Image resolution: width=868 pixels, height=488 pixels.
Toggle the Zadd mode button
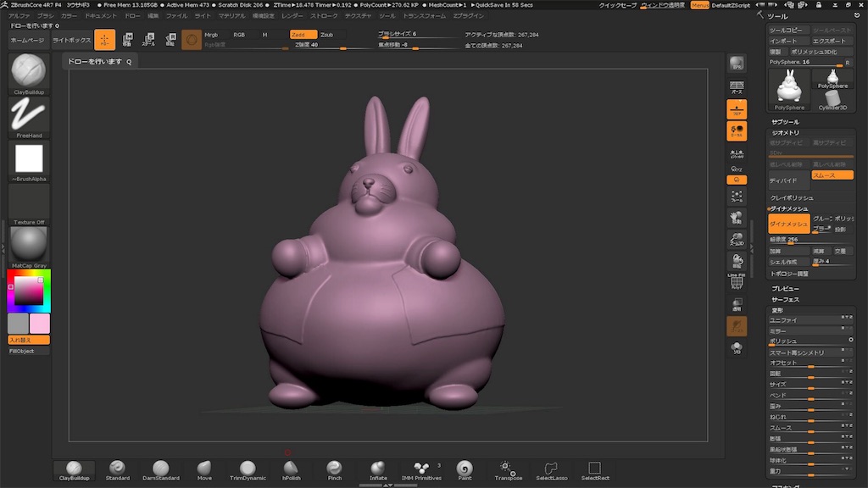tap(303, 35)
